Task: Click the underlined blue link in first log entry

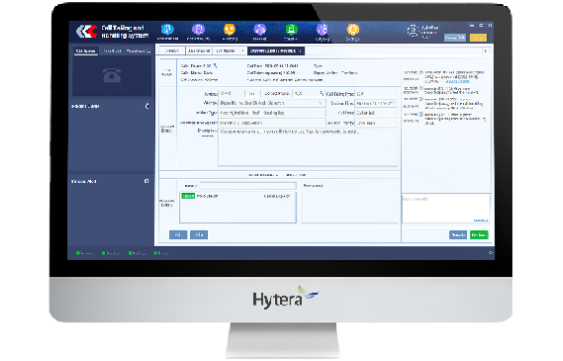Action: click(457, 82)
